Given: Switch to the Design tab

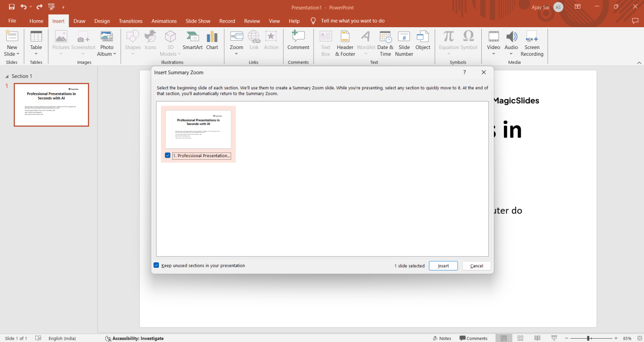Looking at the screenshot, I should pos(102,21).
